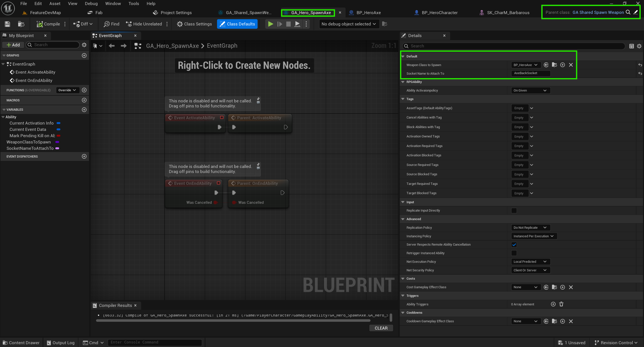Viewport: 644px width, 347px height.
Task: Toggle Replicate Input Directly checkbox
Action: (514, 211)
